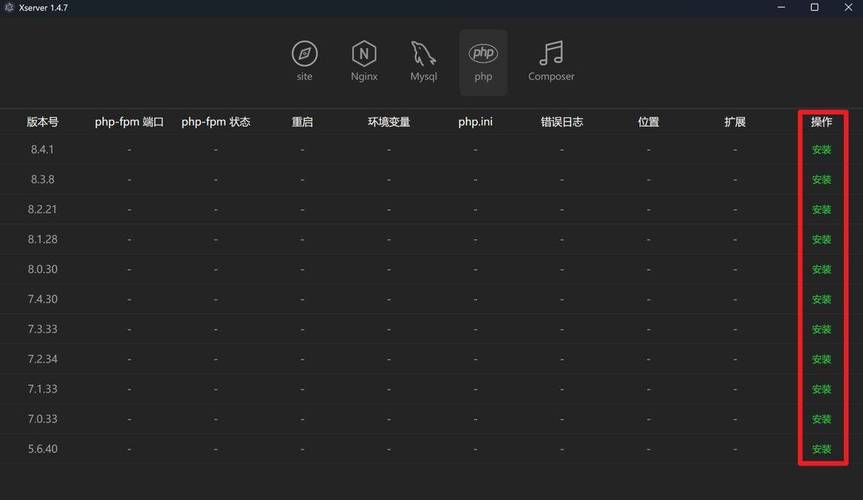Select the 7.4.30 version cell
This screenshot has height=500, width=863.
point(42,299)
